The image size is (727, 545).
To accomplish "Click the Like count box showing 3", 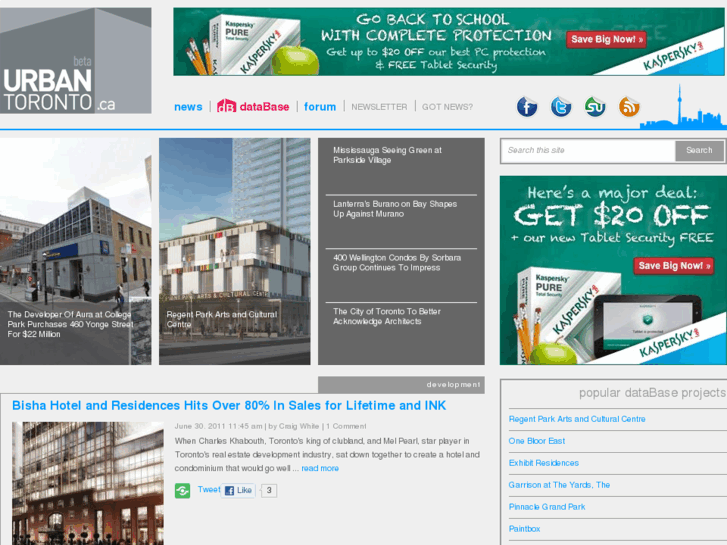I will [x=269, y=490].
